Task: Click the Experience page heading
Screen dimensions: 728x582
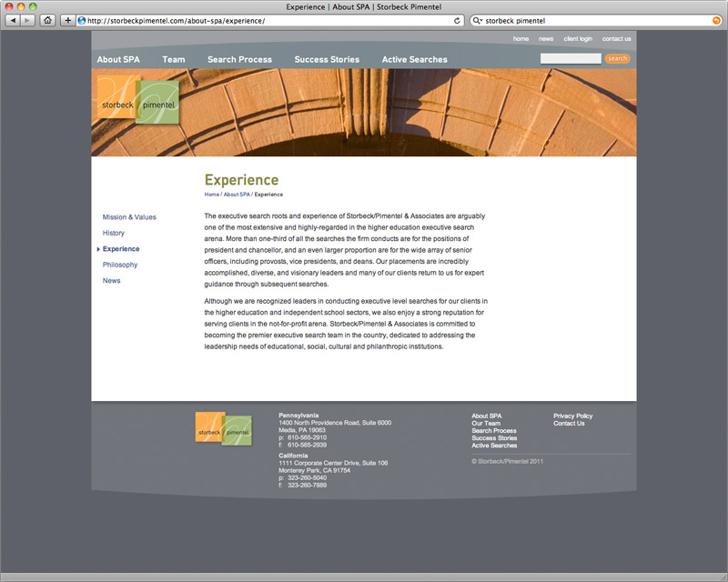Action: [x=241, y=180]
